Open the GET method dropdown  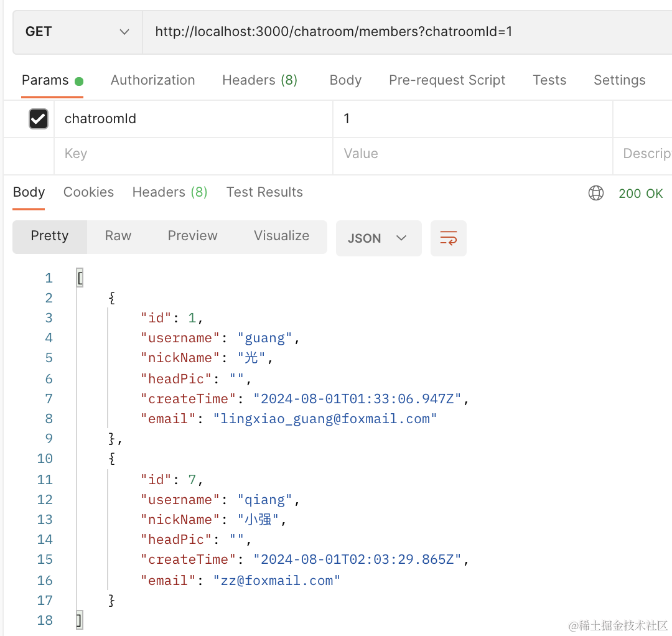click(x=77, y=32)
